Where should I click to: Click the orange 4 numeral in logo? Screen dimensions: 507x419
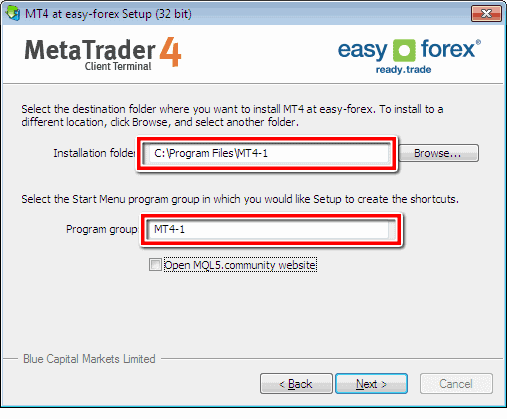click(x=171, y=52)
